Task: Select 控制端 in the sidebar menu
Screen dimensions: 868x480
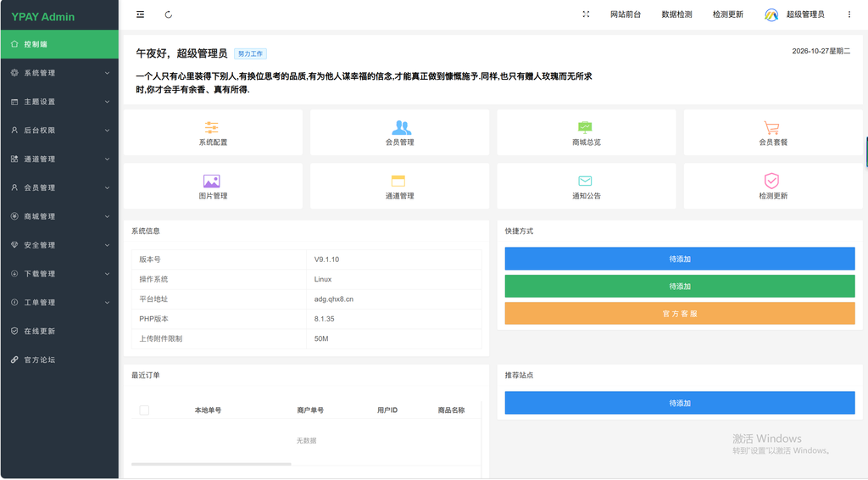Action: (x=59, y=44)
